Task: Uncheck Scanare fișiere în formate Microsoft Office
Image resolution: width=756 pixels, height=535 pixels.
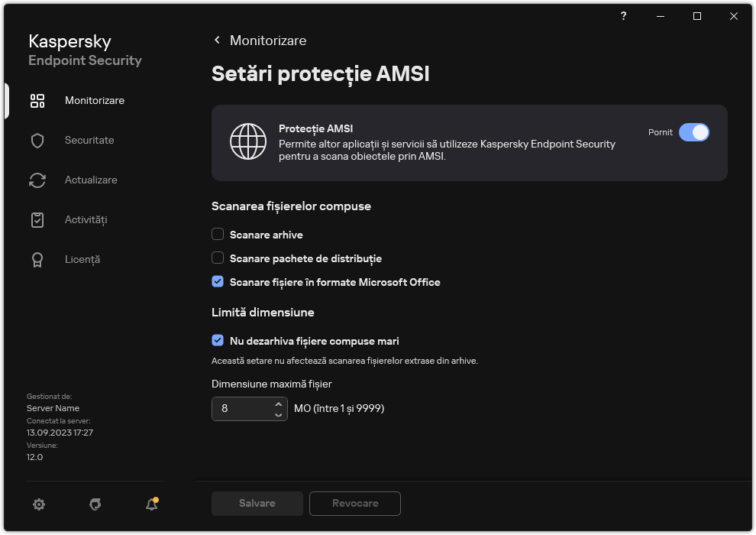Action: [x=218, y=282]
